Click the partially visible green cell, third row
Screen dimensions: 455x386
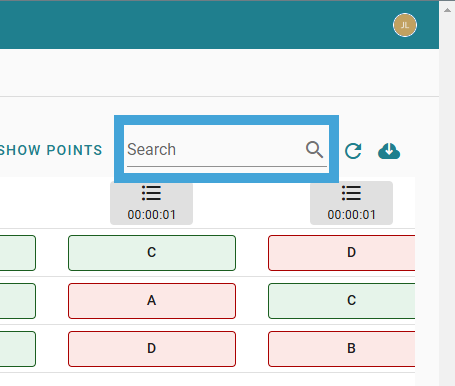tap(18, 349)
